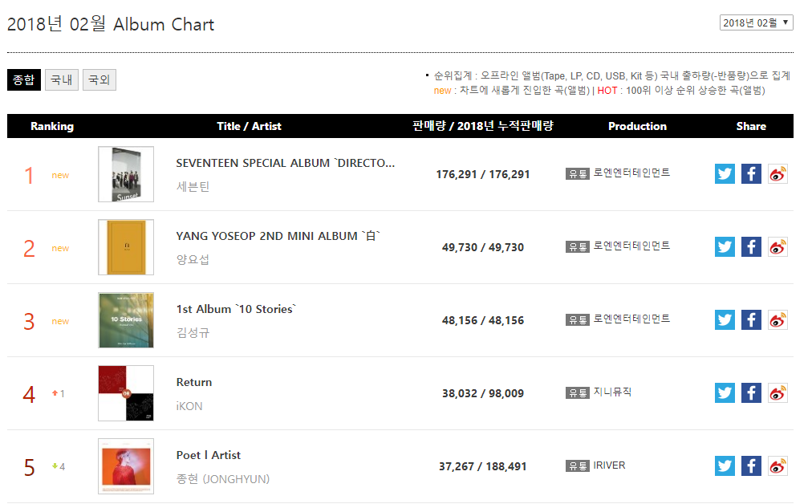
Task: Click the YANG YOSEOP album cover thumbnail
Action: click(126, 247)
